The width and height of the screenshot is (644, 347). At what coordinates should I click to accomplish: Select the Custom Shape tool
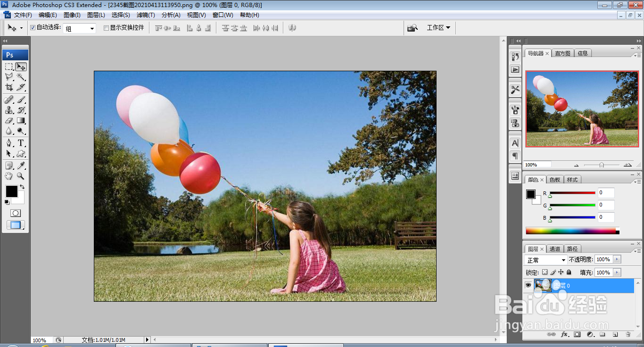[x=21, y=153]
